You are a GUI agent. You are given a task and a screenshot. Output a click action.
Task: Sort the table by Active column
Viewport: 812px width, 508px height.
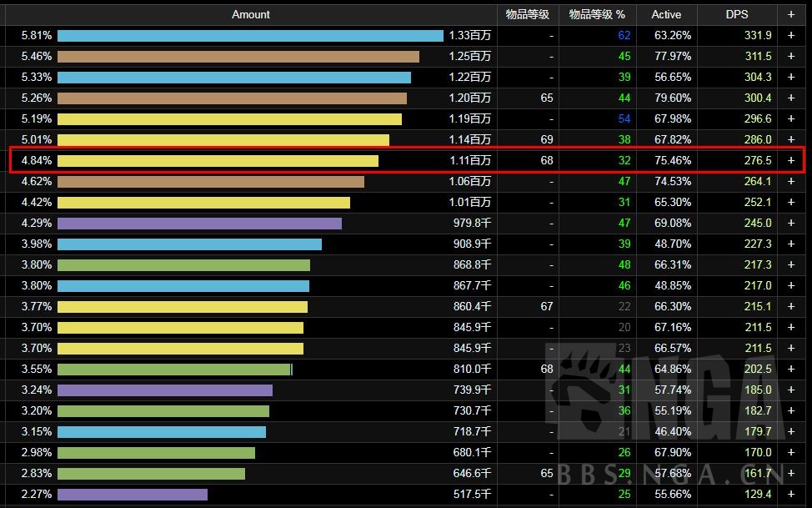pyautogui.click(x=666, y=14)
